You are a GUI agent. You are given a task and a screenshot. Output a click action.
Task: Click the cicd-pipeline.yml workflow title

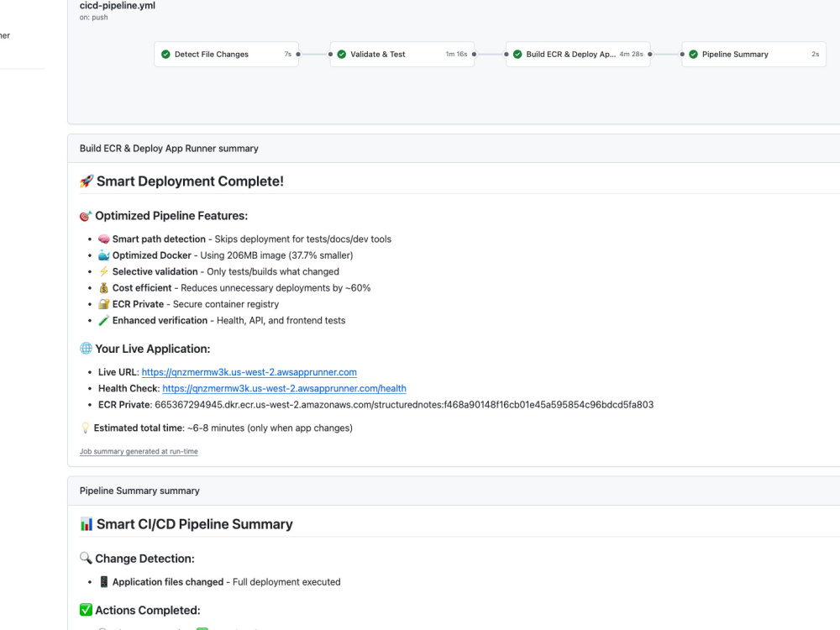[x=118, y=6]
